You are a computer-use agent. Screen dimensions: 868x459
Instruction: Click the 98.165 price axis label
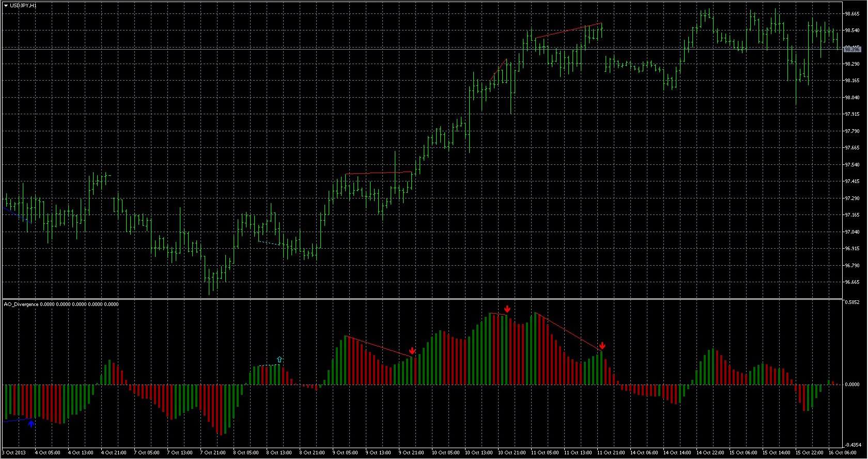[852, 81]
